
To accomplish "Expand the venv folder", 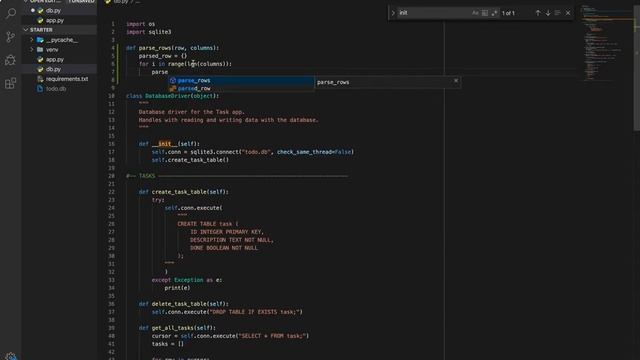I will click(x=32, y=50).
